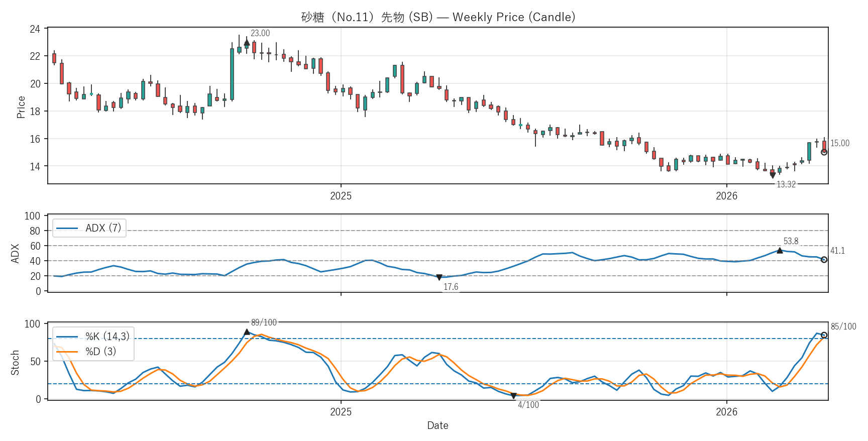Click the ADX (7) legend label
This screenshot has width=868, height=441.
click(x=103, y=228)
